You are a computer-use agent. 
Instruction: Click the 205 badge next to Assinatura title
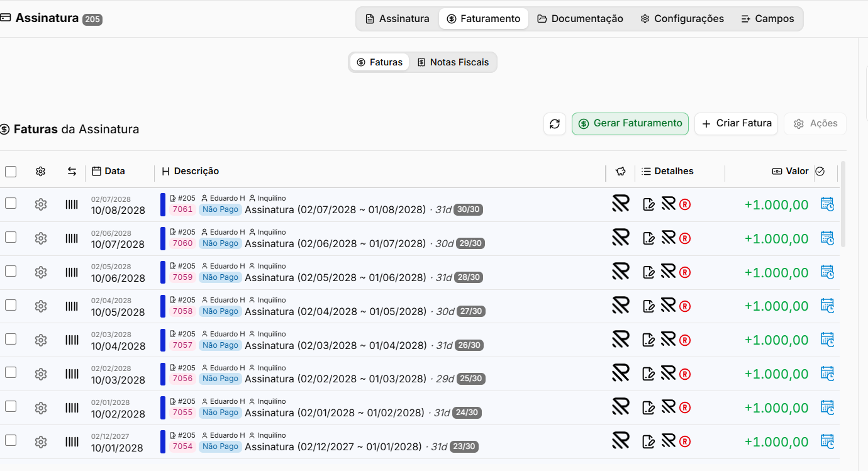tap(92, 19)
